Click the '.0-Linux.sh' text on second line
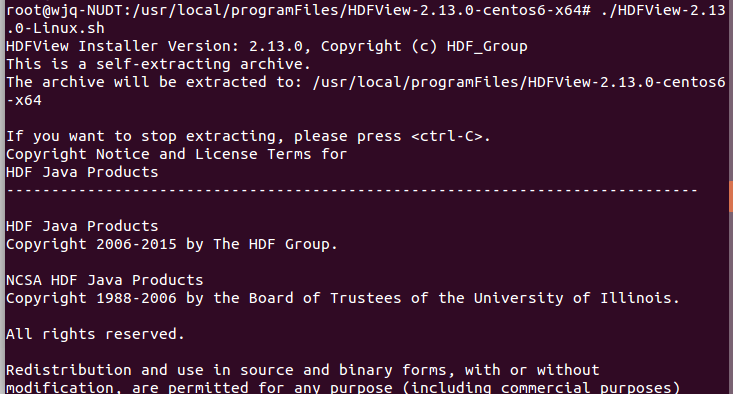The height and width of the screenshot is (394, 733). (55, 28)
